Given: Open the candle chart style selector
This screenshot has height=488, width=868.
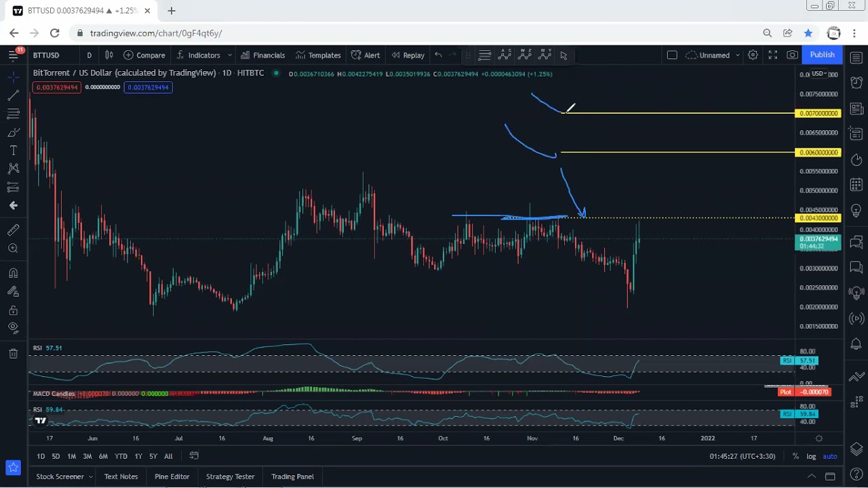Looking at the screenshot, I should click(108, 55).
